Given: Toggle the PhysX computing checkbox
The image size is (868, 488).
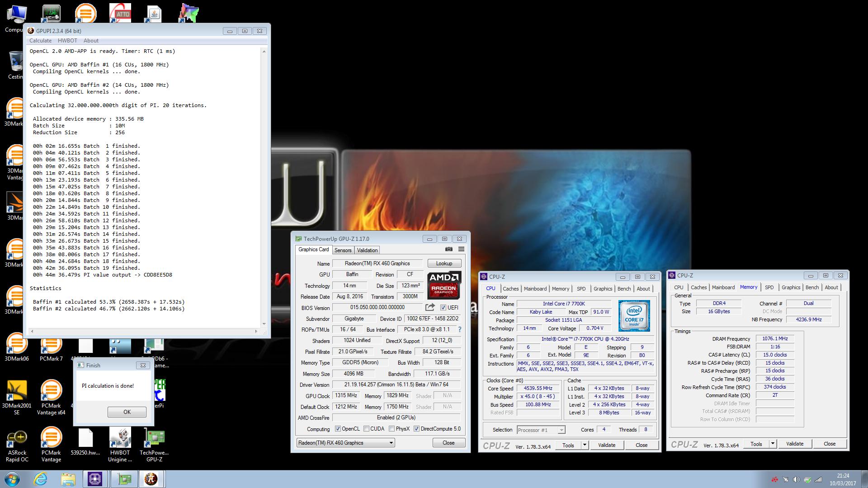Looking at the screenshot, I should pyautogui.click(x=392, y=429).
